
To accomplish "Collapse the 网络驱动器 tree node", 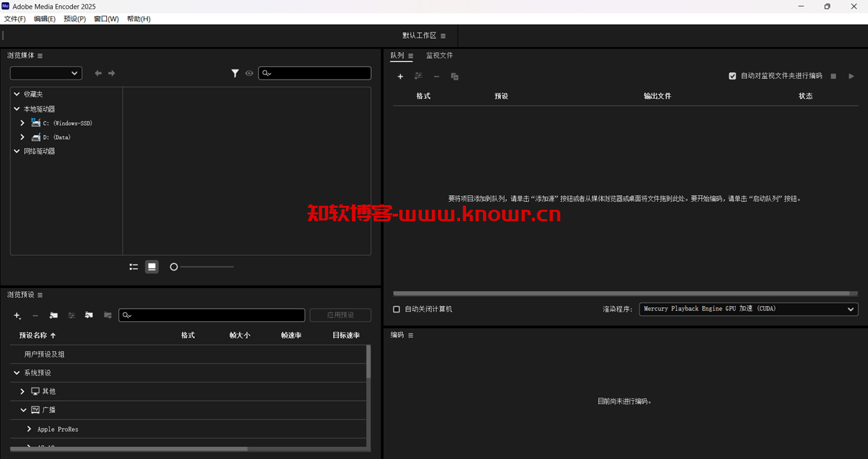I will [17, 151].
